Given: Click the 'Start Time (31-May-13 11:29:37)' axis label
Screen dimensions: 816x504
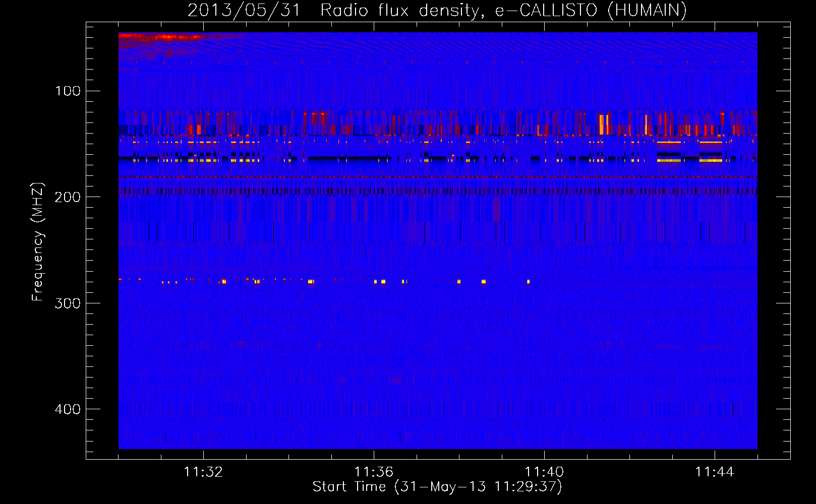Looking at the screenshot, I should coord(437,487).
